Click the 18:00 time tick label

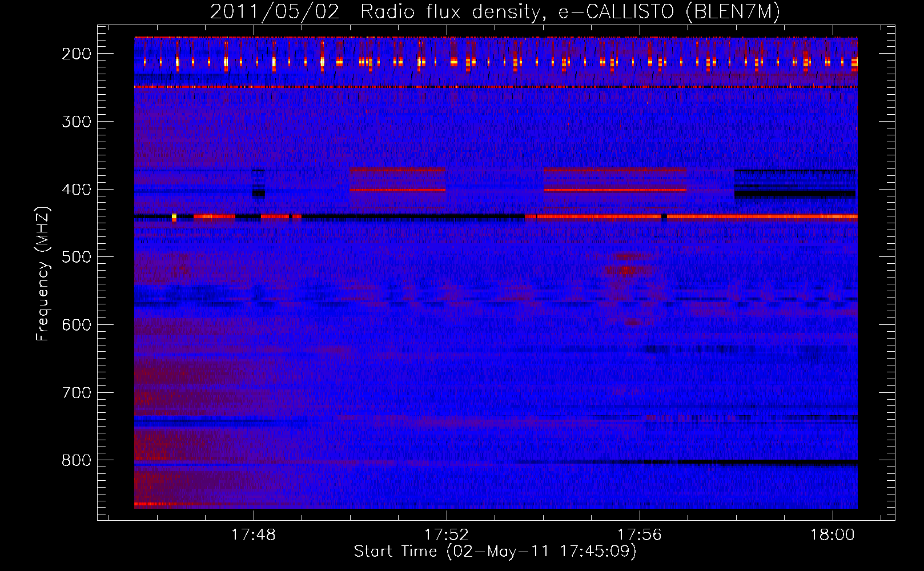833,534
